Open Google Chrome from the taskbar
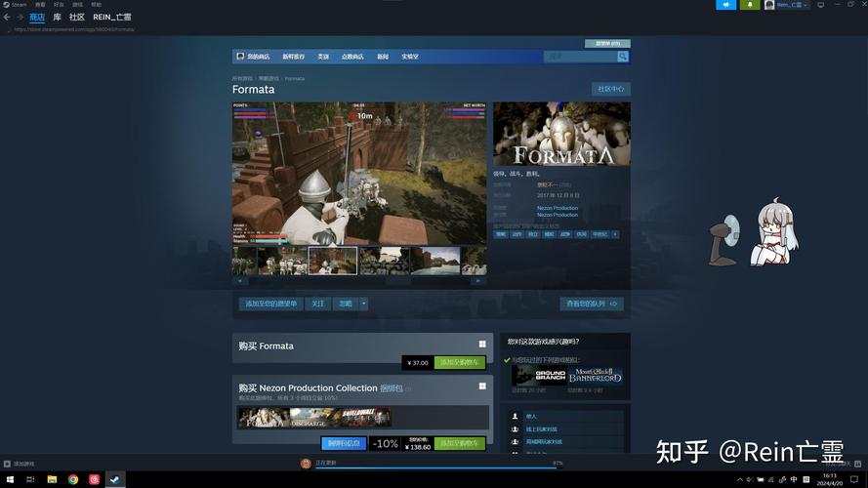Screen dimensions: 868x488 click(x=73, y=479)
